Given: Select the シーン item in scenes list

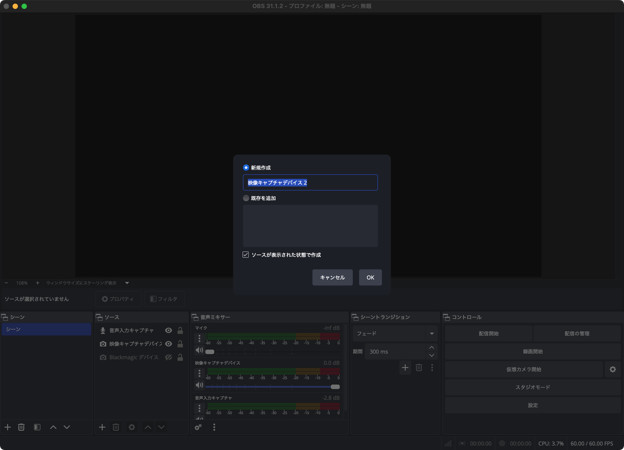Looking at the screenshot, I should (46, 329).
